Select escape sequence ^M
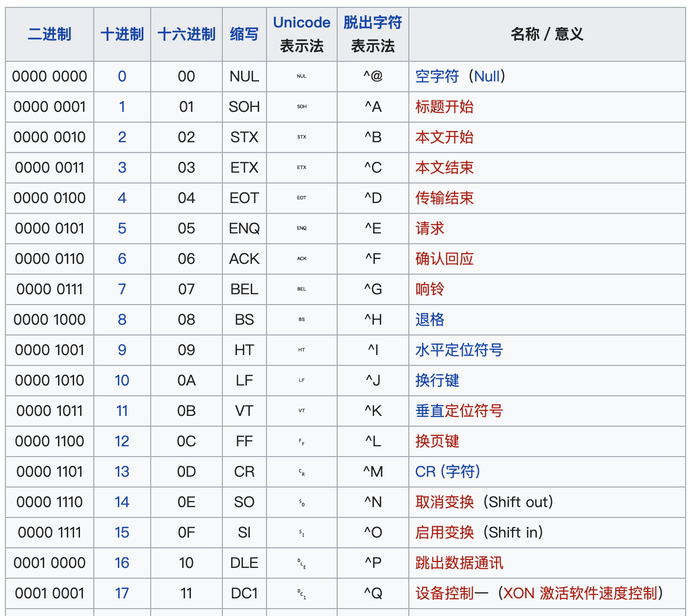692x616 pixels. [x=373, y=472]
